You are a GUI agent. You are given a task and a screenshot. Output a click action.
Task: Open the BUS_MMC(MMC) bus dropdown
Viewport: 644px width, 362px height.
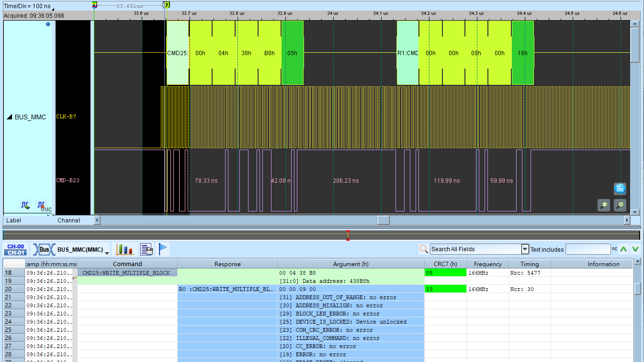pyautogui.click(x=107, y=252)
